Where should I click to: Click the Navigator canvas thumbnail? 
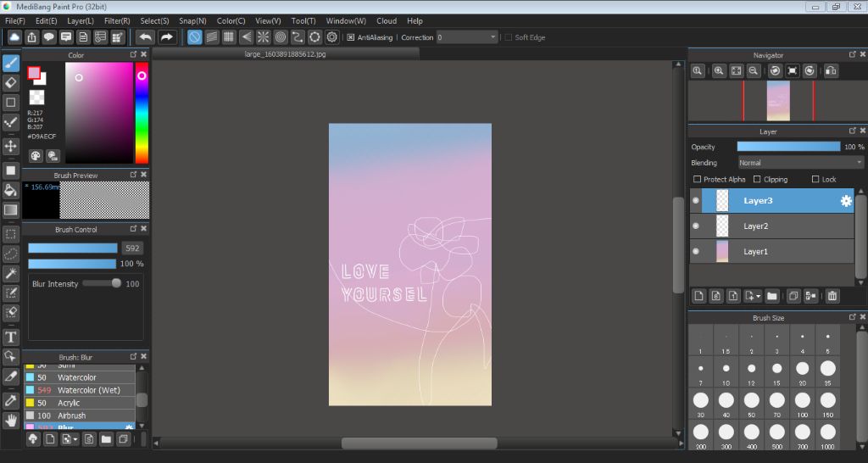[x=778, y=101]
